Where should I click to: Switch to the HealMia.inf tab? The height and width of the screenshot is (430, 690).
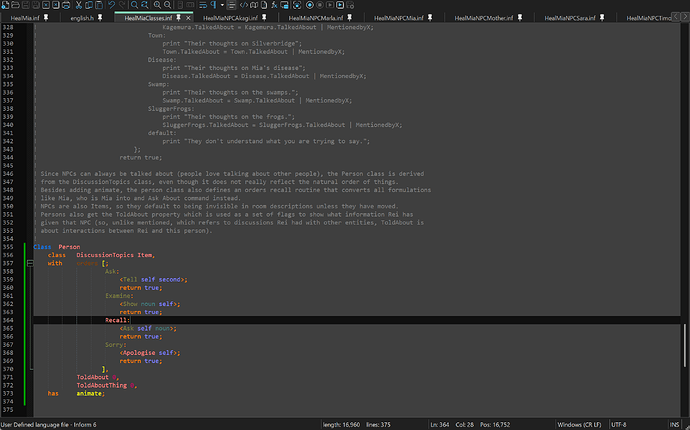click(x=25, y=18)
